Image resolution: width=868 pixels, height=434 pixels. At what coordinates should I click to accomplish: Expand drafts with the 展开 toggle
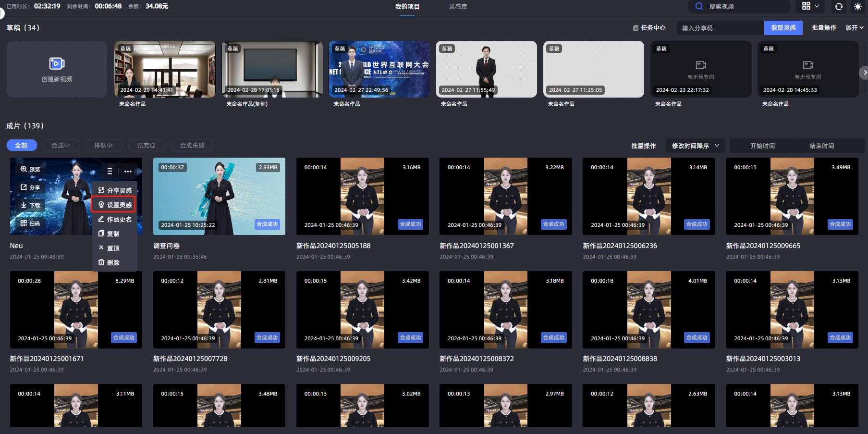tap(855, 28)
